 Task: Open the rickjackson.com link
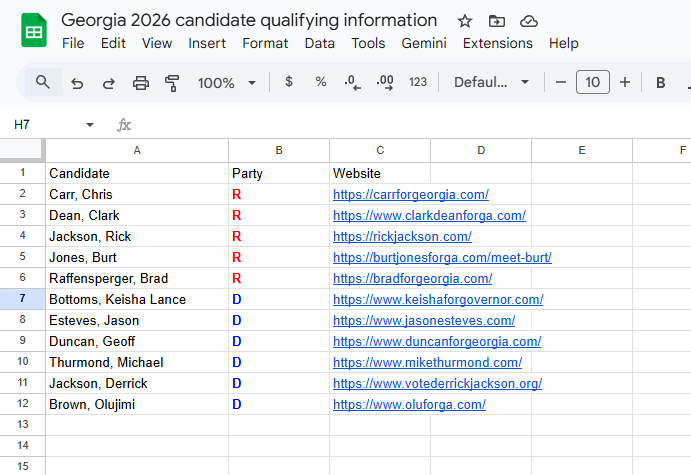point(402,237)
